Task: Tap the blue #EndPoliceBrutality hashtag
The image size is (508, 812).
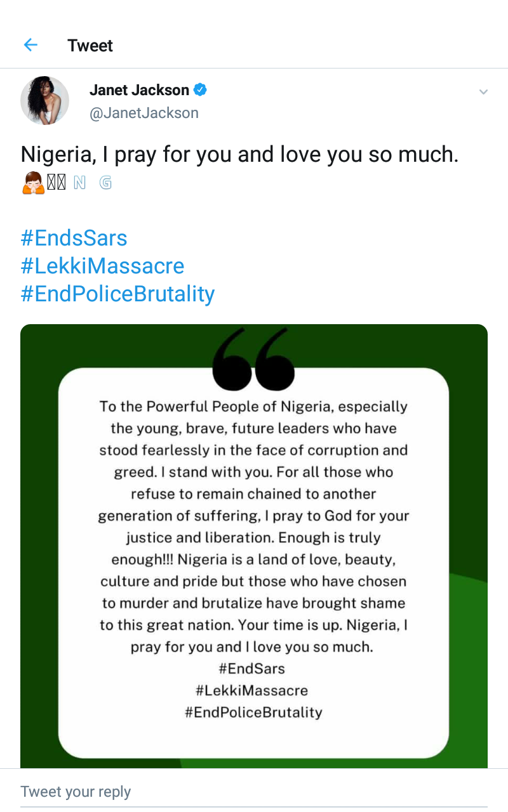Action: 117,294
